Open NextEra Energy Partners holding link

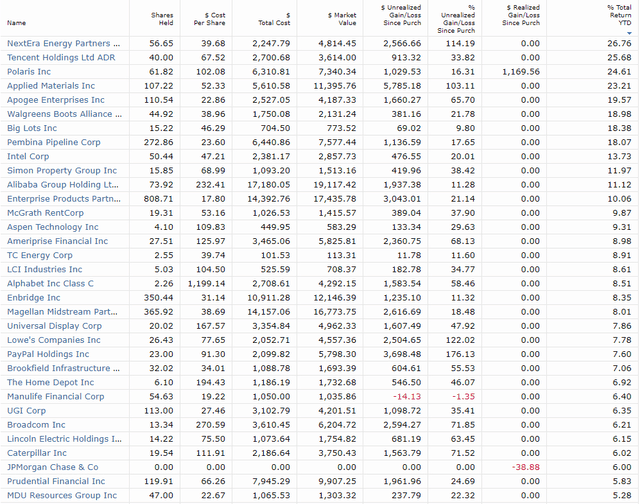click(63, 43)
